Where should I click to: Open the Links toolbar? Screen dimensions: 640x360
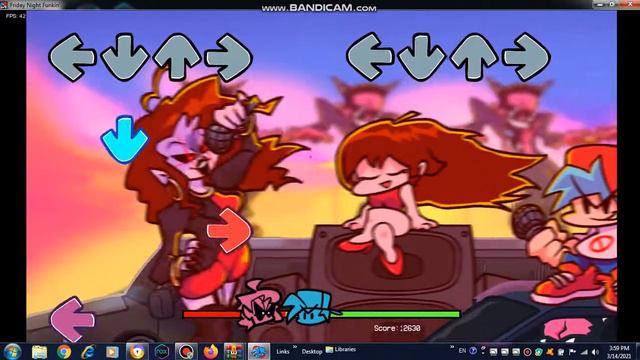(x=283, y=351)
